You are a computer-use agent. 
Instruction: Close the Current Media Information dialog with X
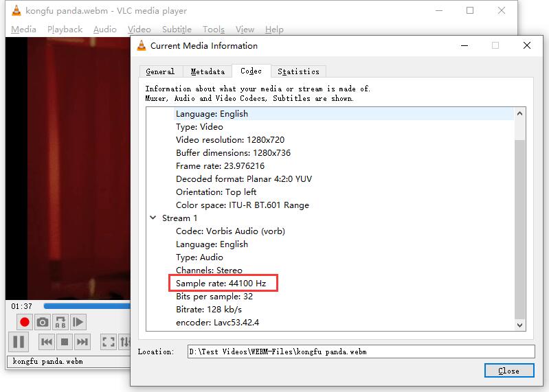(x=526, y=45)
